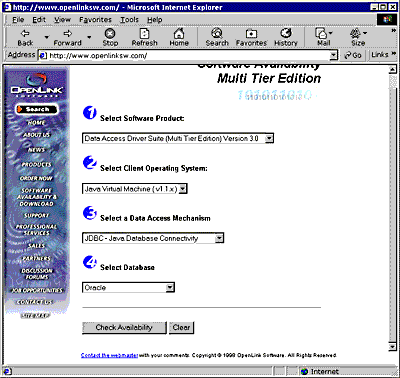400x378 pixels.
Task: Click the Search button in the sidebar
Action: click(37, 109)
